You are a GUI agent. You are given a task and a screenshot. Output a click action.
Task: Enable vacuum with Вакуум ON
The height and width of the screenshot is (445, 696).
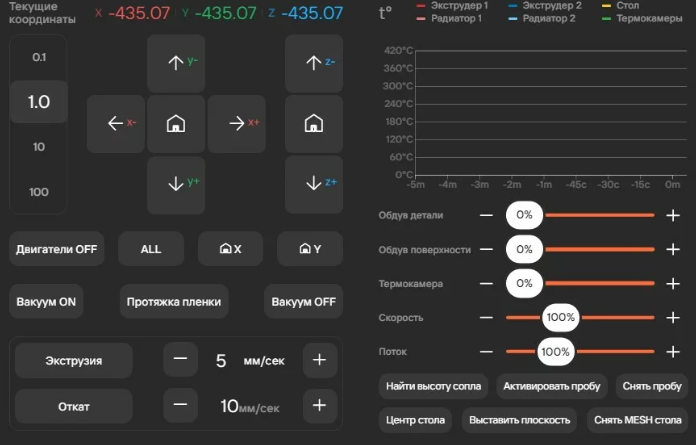point(47,301)
